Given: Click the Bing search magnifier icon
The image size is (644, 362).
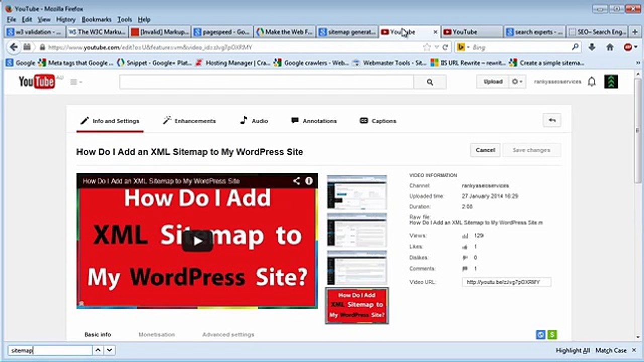Looking at the screenshot, I should (x=575, y=47).
